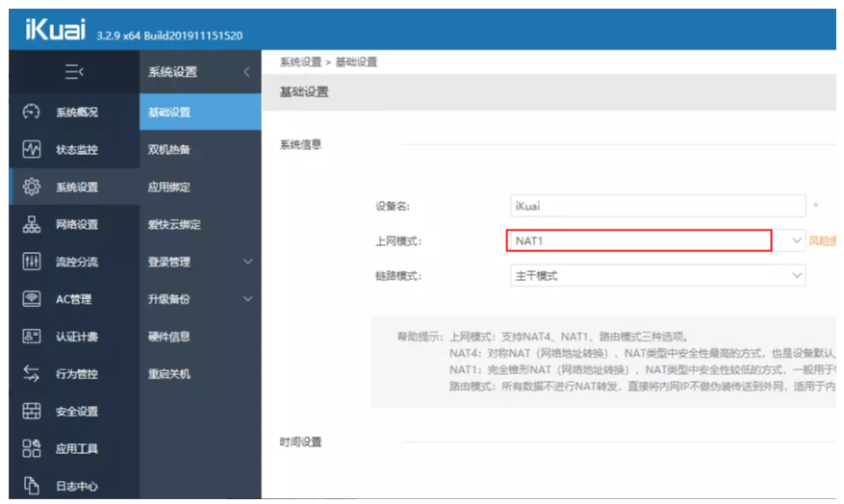Click the 上网模式 field showing NAT1

639,240
